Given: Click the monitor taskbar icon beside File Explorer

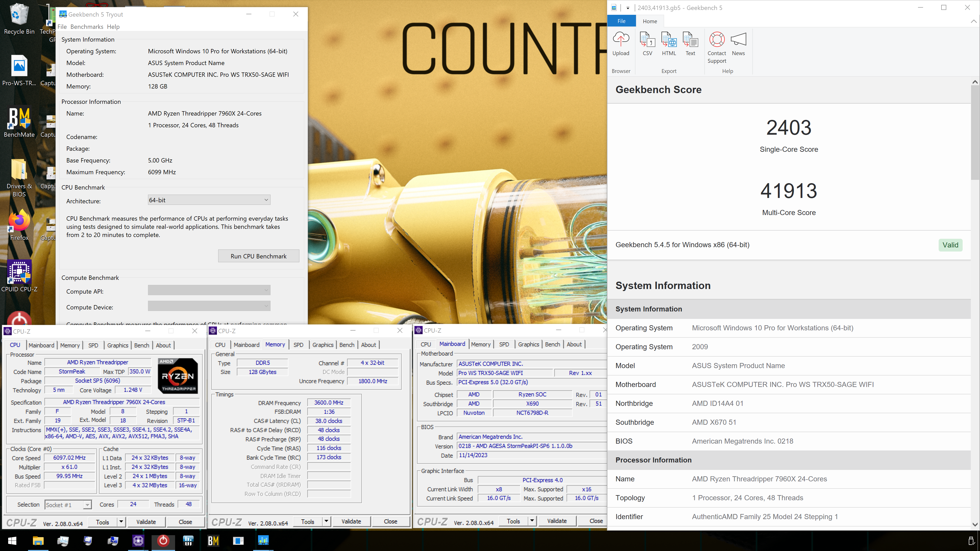Looking at the screenshot, I should [x=63, y=541].
